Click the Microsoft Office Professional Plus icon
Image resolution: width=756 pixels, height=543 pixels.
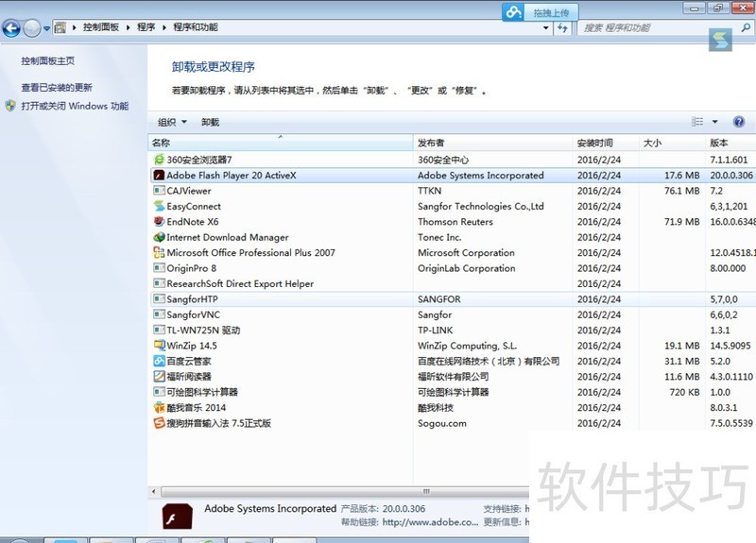coord(159,252)
